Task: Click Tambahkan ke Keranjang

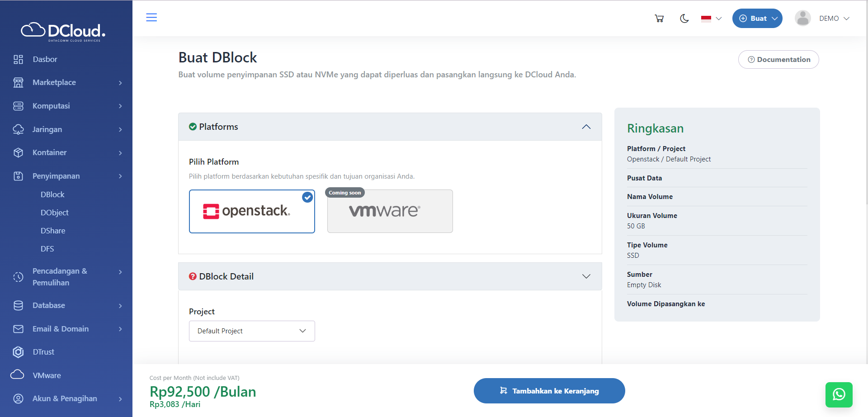Action: [x=549, y=391]
